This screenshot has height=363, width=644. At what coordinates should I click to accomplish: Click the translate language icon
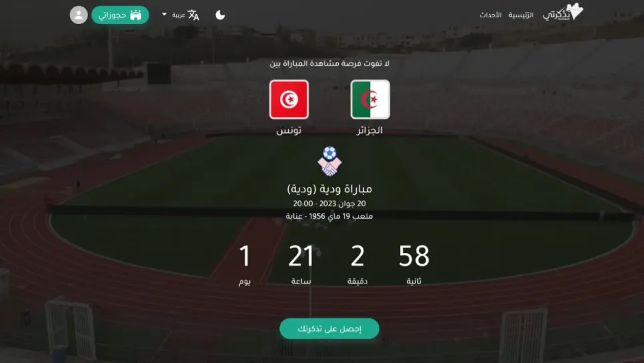click(x=193, y=15)
